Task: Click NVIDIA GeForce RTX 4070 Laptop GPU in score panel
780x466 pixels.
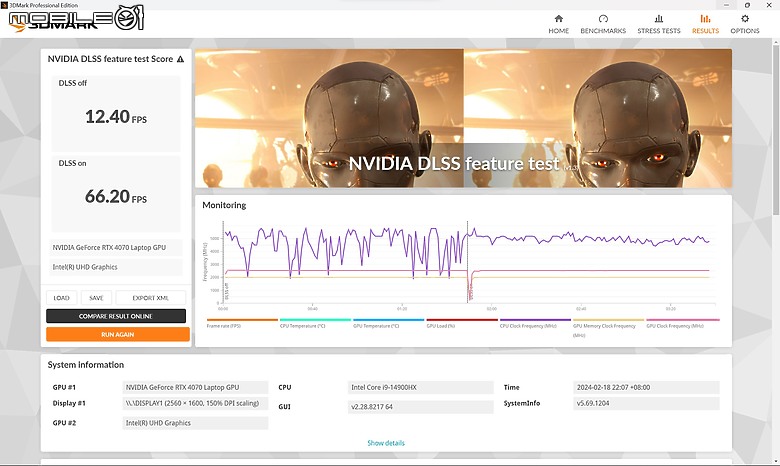Action: tap(116, 248)
